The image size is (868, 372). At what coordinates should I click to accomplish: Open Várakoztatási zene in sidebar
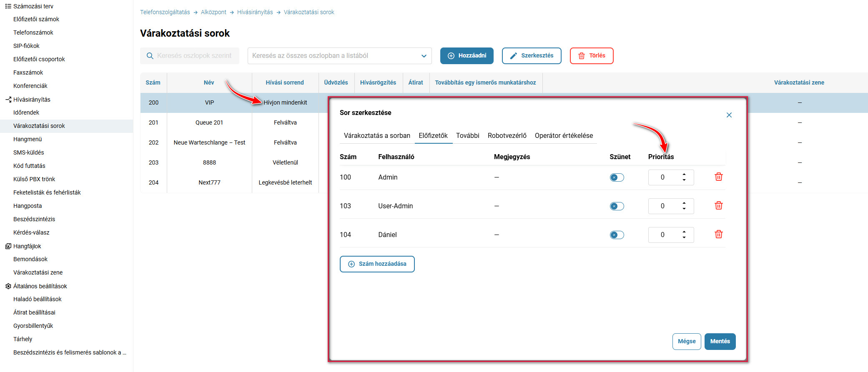(38, 272)
